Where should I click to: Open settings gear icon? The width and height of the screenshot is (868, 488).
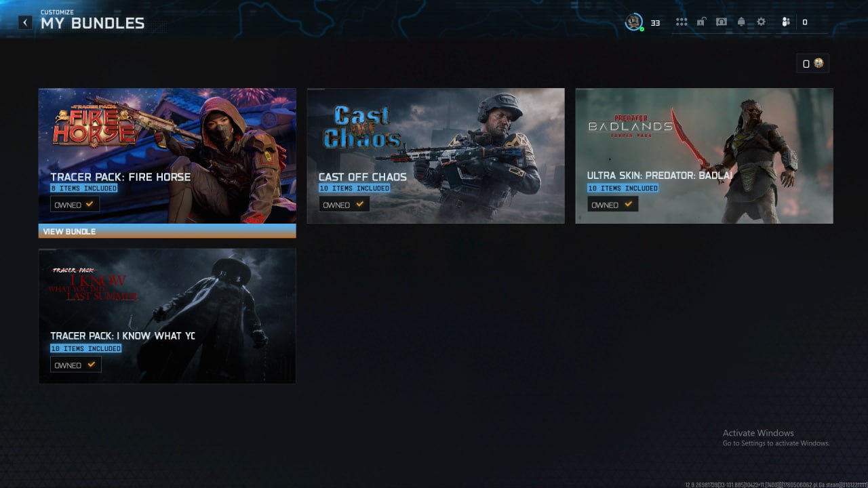[761, 22]
